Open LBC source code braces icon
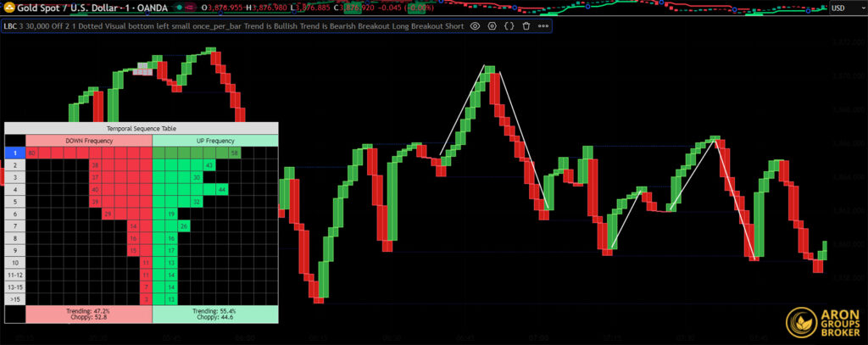Image resolution: width=868 pixels, height=345 pixels. coord(509,25)
